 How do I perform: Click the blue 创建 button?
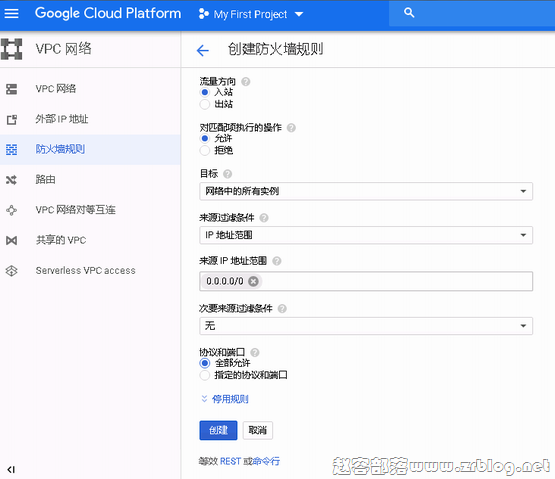pyautogui.click(x=218, y=430)
